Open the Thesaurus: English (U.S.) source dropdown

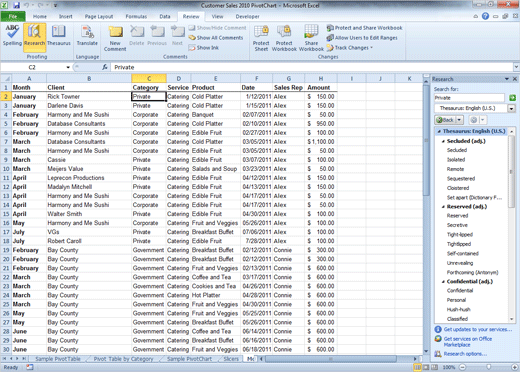coord(511,108)
